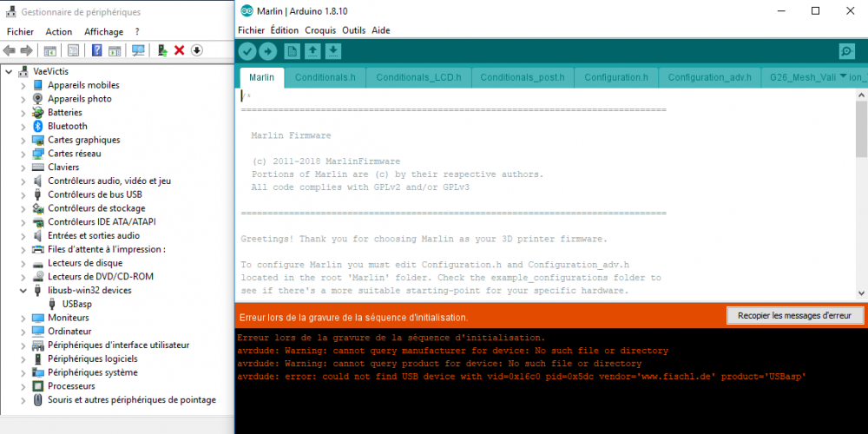Image resolution: width=868 pixels, height=434 pixels.
Task: Click the properties sheet toolbar icon
Action: point(73,50)
